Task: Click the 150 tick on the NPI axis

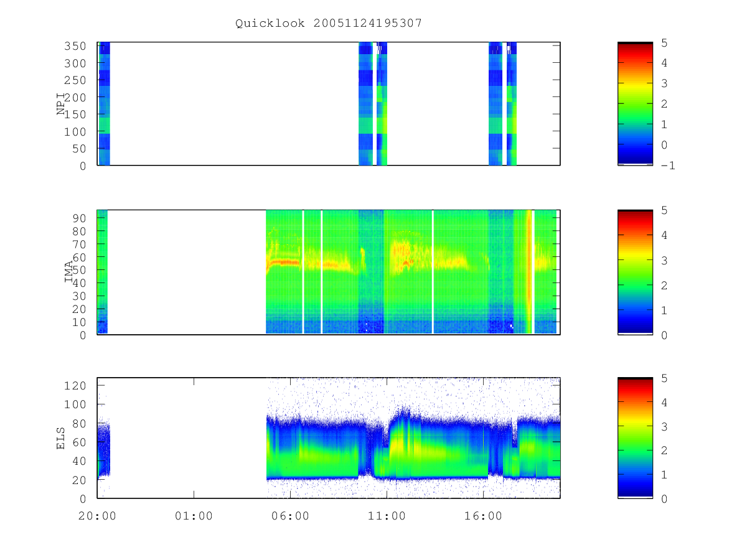Action: 75,114
